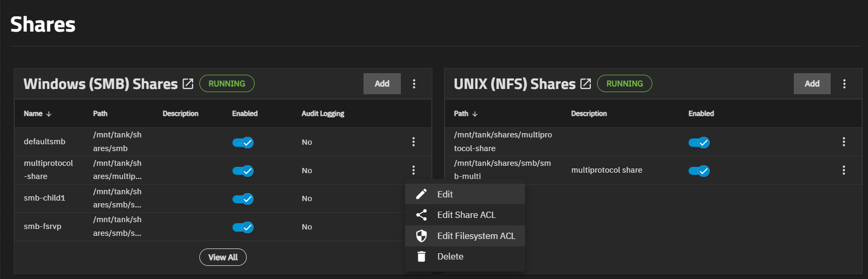Open actions menu for defaultsmb row

[x=413, y=142]
